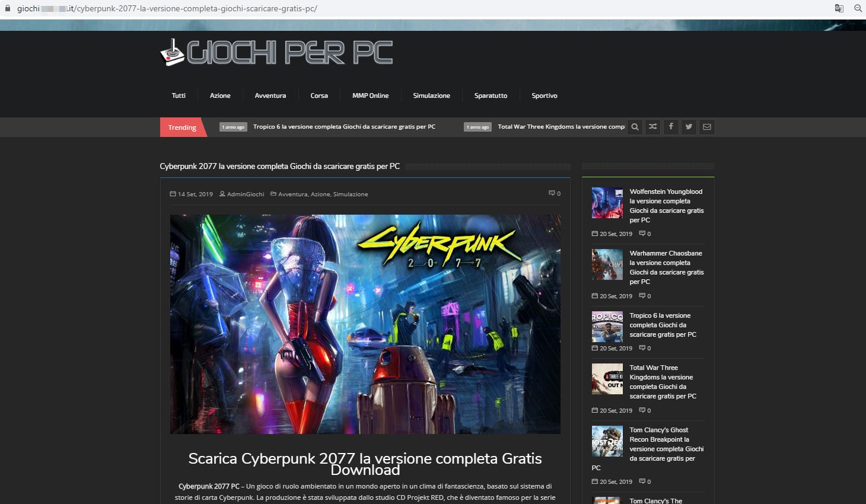
Task: Click the Cyberpunk 2077 article title heading
Action: point(279,166)
